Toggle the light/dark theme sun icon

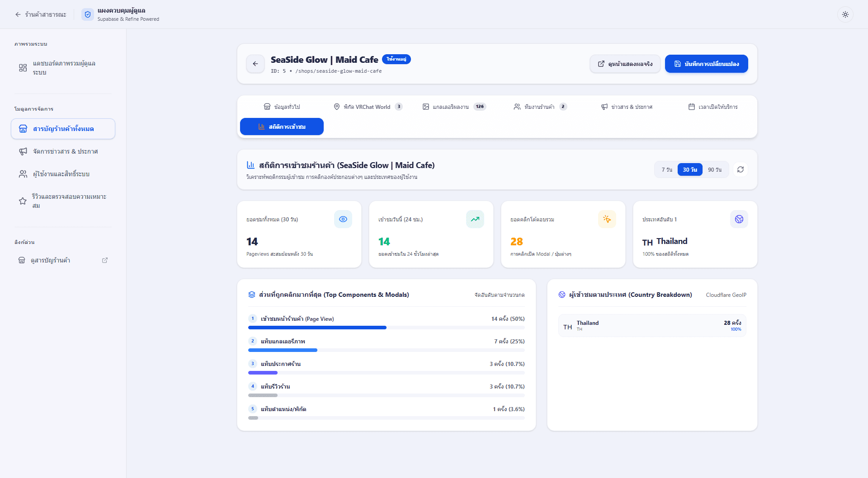coord(845,14)
